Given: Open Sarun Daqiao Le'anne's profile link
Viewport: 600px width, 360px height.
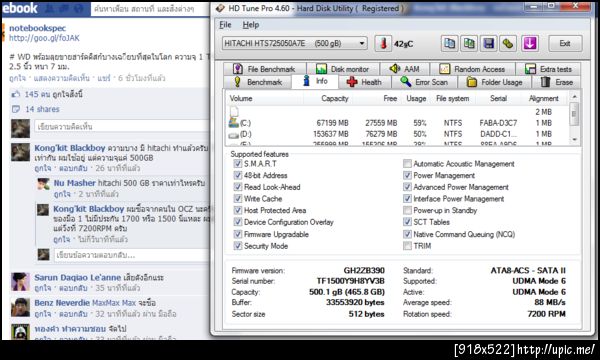Looking at the screenshot, I should pyautogui.click(x=78, y=277).
